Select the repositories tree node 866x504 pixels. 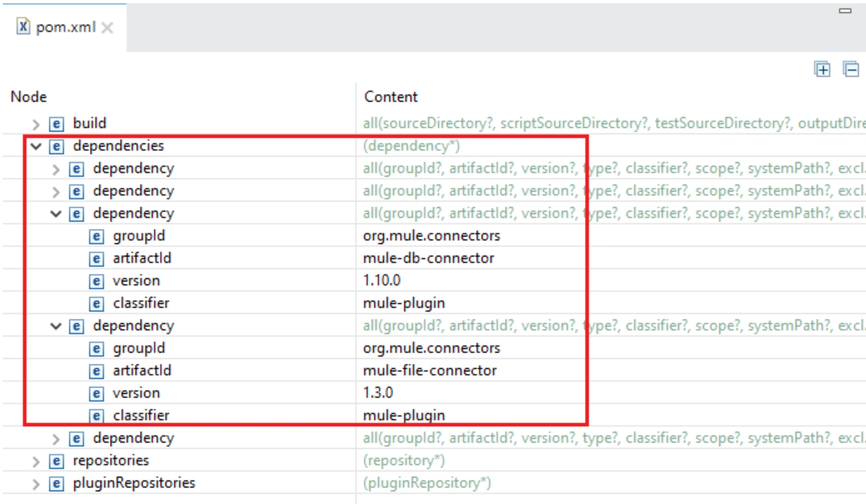coord(111,461)
